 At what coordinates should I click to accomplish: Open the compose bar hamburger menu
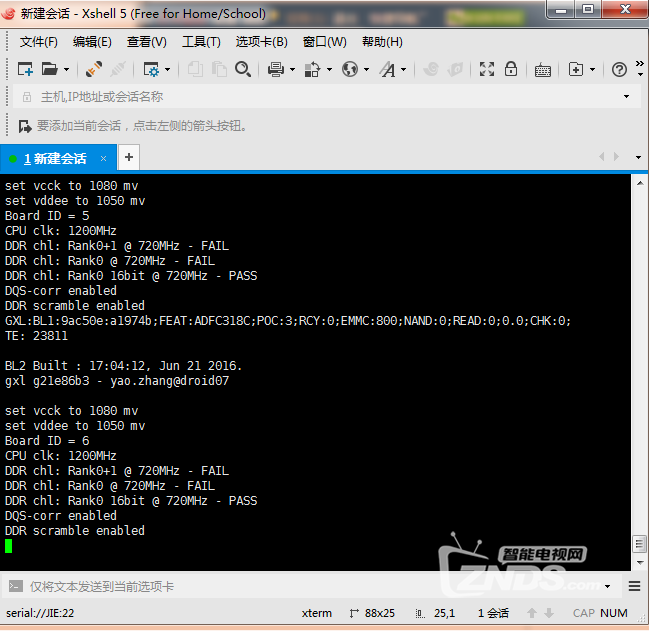coord(634,586)
